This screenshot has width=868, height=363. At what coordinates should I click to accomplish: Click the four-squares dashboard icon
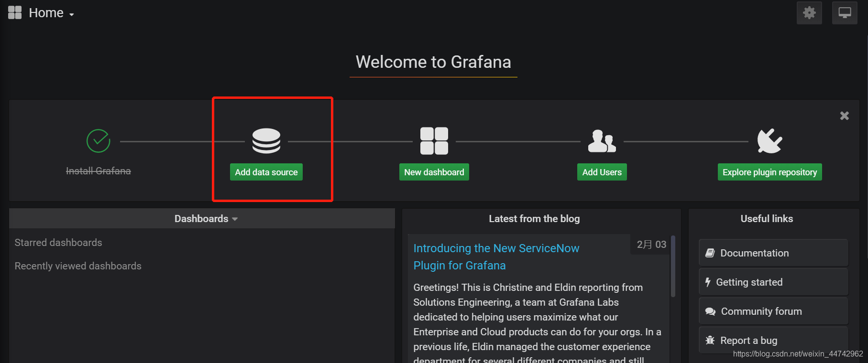[x=434, y=141]
